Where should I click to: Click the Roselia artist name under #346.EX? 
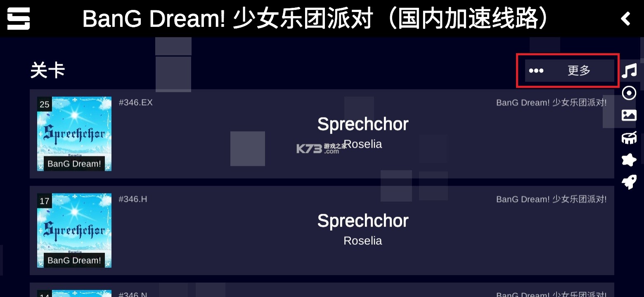pos(363,144)
